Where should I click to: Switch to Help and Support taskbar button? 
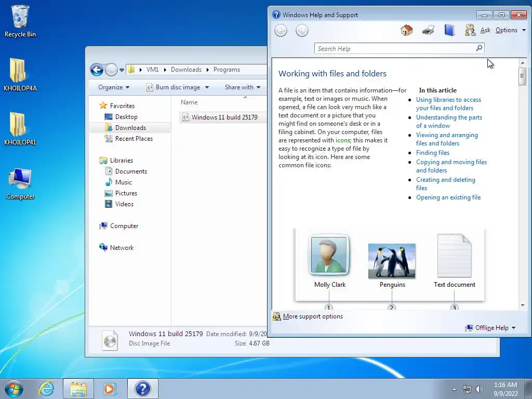(142, 389)
